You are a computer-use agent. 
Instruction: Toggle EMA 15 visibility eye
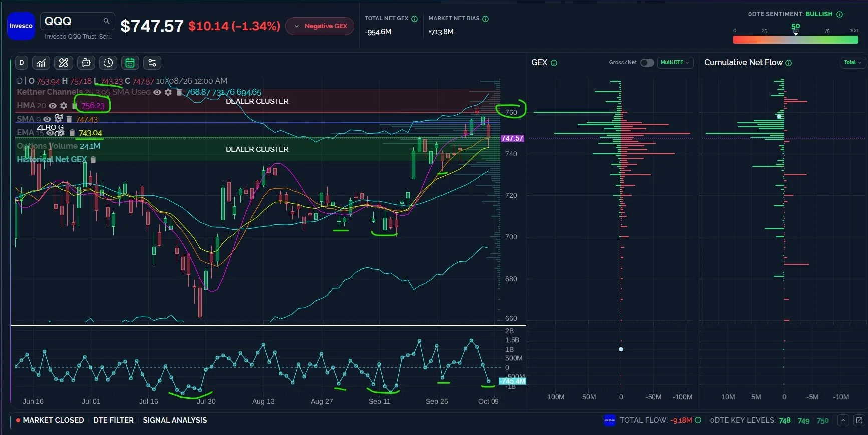(50, 133)
